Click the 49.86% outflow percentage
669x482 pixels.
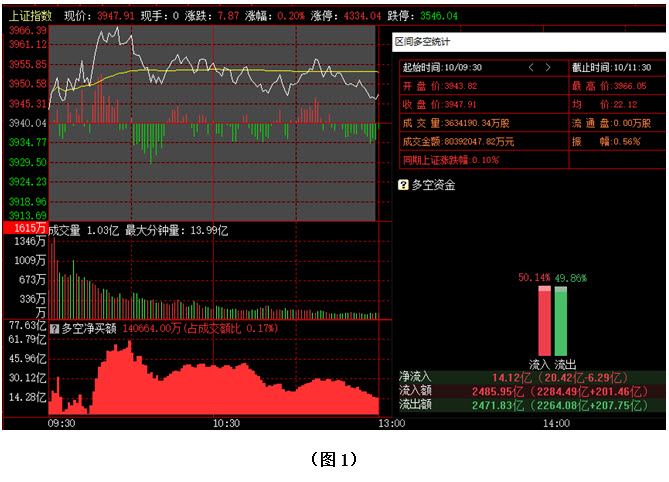571,278
